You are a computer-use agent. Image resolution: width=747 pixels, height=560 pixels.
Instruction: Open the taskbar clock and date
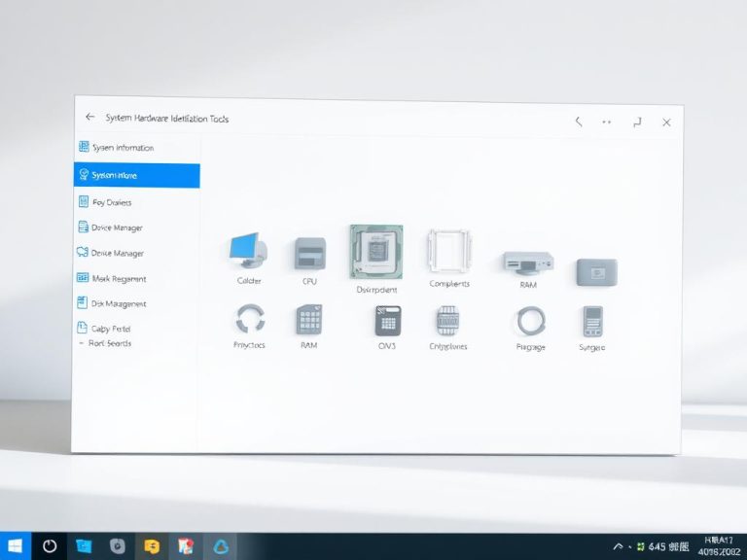[x=720, y=545]
